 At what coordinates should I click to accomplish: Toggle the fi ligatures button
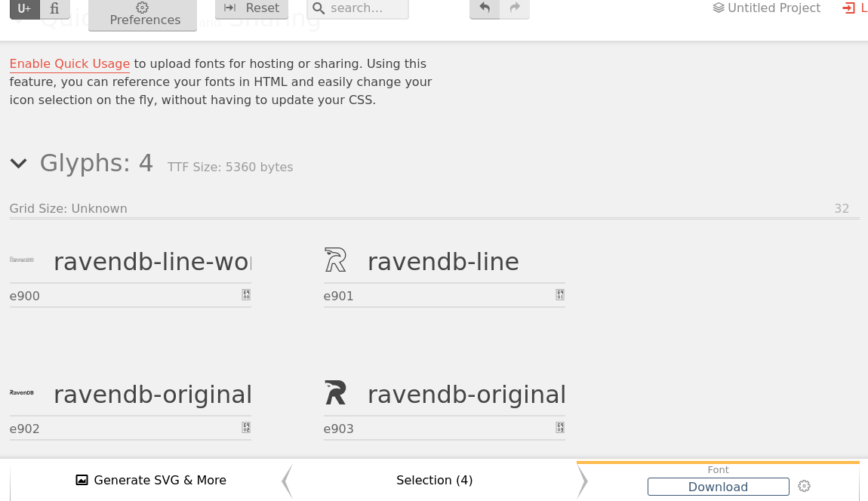point(55,9)
